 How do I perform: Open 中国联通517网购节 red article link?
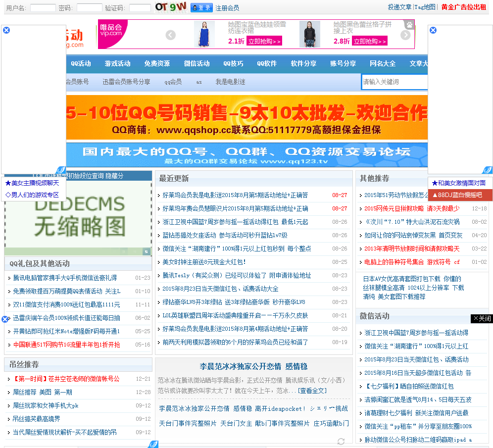[66, 345]
